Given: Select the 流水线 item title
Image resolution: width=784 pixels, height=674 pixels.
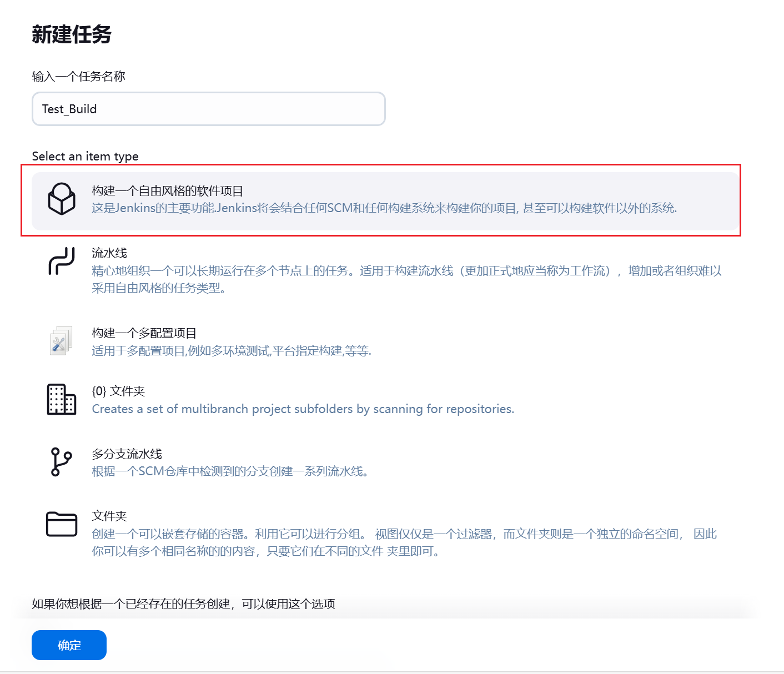Looking at the screenshot, I should tap(109, 253).
